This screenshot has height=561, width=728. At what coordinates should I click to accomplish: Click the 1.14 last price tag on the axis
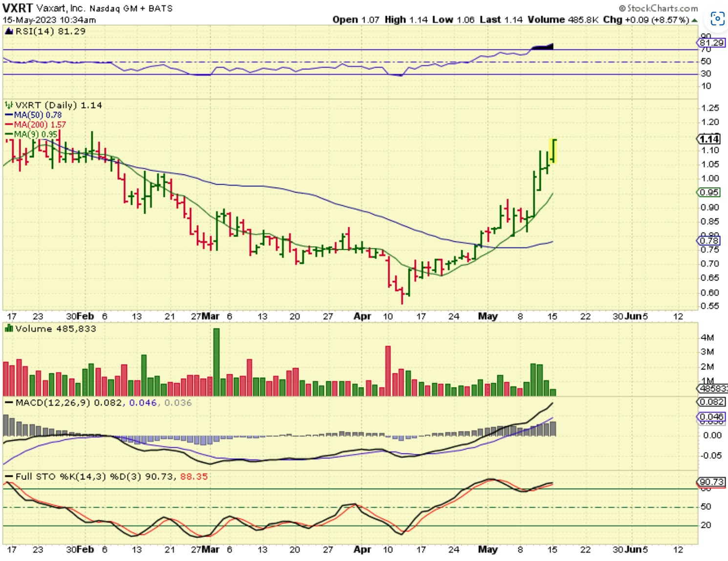pyautogui.click(x=709, y=139)
